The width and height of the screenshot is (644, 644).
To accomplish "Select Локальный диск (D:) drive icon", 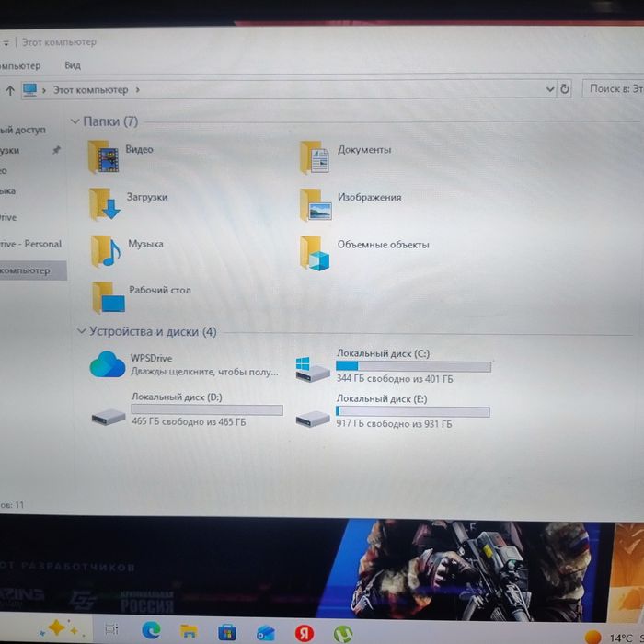I will tap(108, 417).
